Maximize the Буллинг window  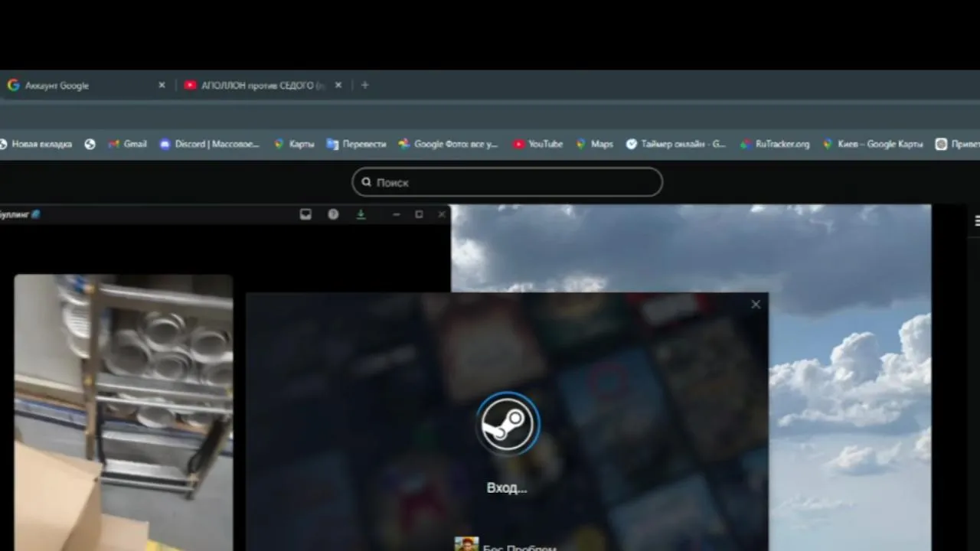pos(419,214)
